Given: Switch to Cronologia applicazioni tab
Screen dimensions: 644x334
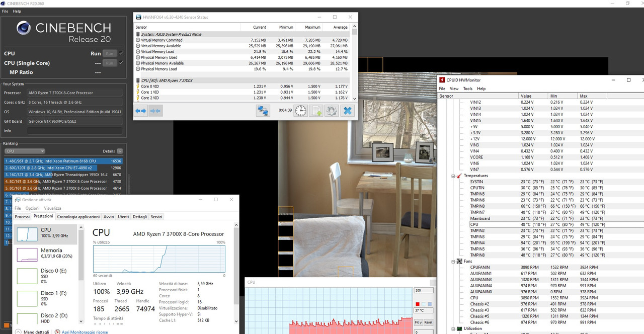Looking at the screenshot, I should (x=78, y=217).
